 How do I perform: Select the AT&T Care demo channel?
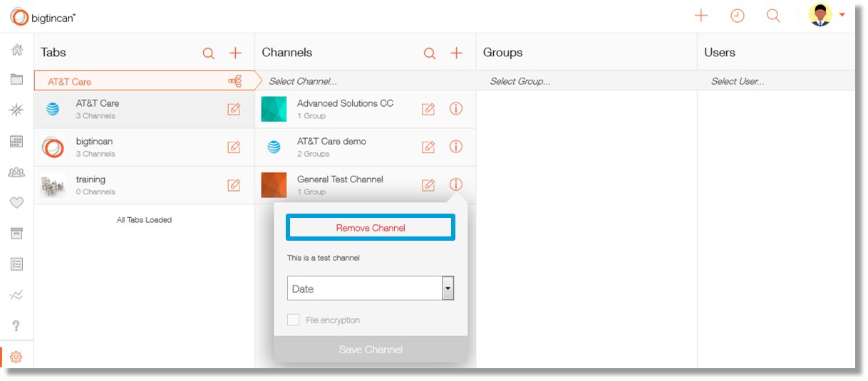click(365, 147)
